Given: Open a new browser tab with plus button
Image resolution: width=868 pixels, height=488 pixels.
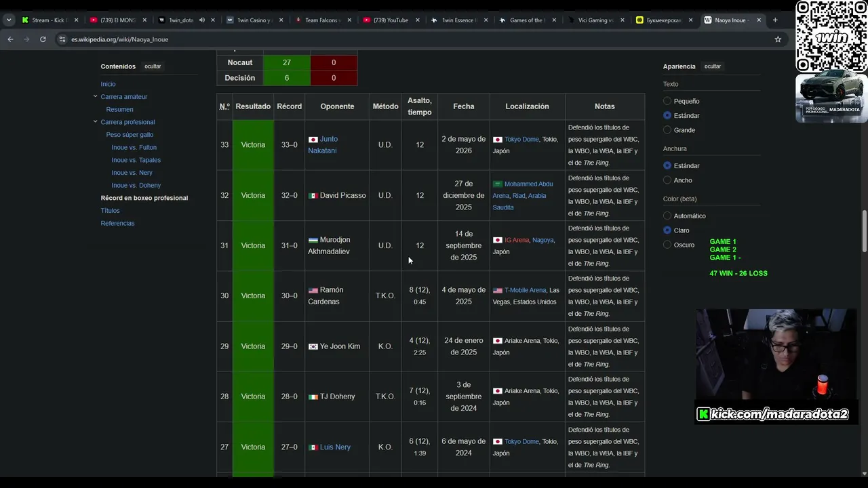Looking at the screenshot, I should click(775, 20).
